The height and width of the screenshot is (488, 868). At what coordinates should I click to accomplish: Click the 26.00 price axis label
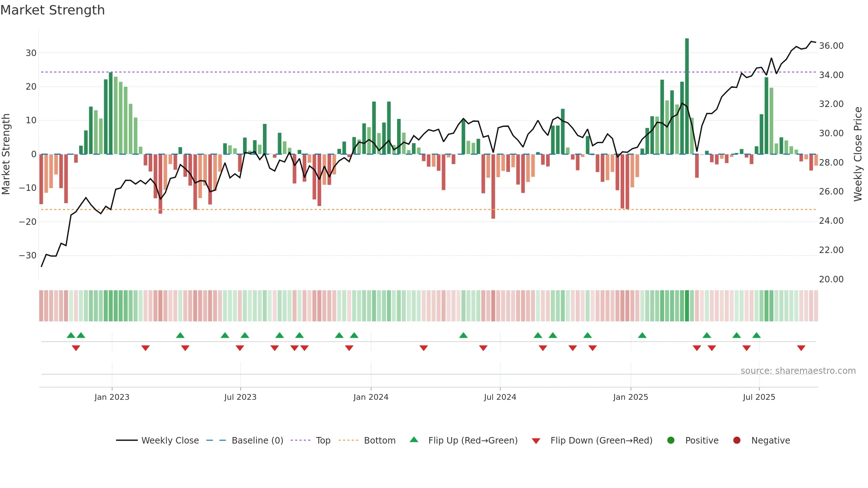click(x=831, y=191)
